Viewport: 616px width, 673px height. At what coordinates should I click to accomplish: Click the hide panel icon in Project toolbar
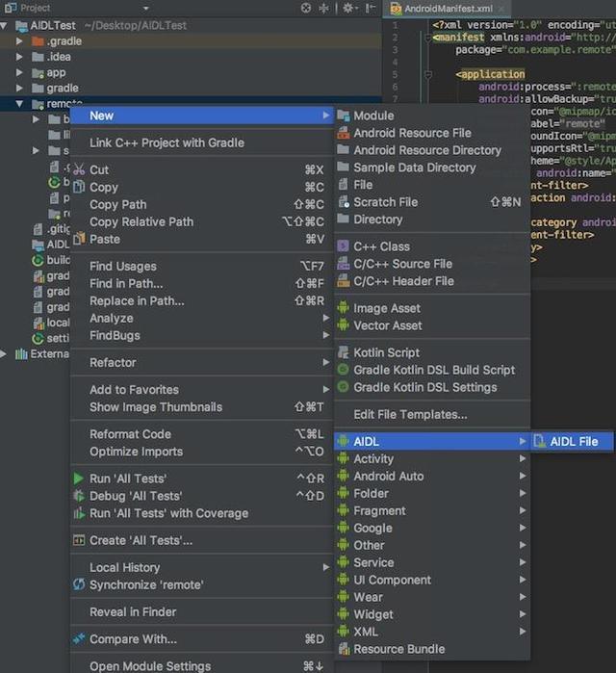[371, 8]
